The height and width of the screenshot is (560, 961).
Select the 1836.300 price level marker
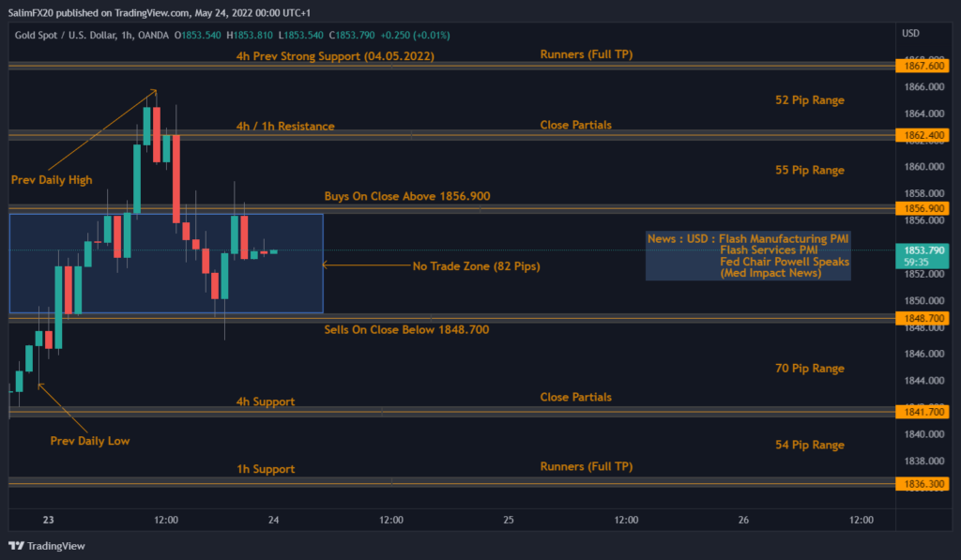pyautogui.click(x=923, y=484)
